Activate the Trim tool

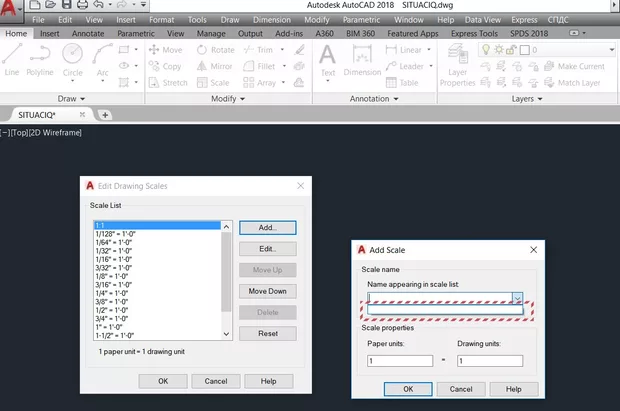[x=258, y=50]
